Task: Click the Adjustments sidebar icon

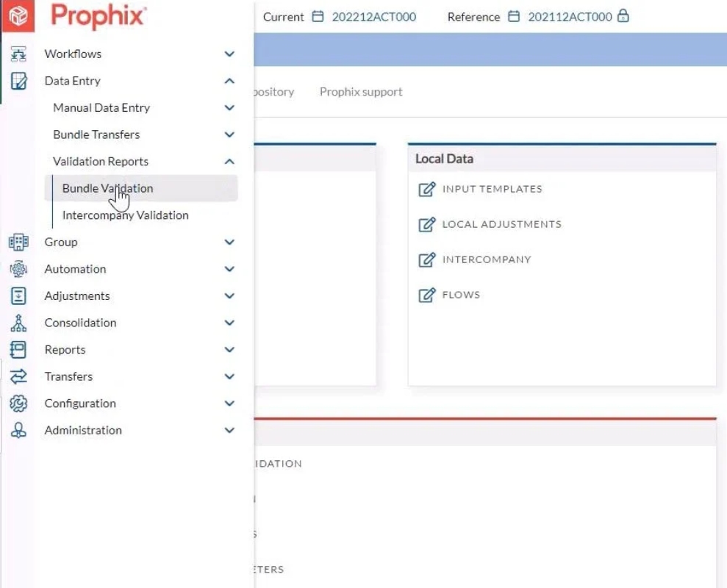Action: 18,296
